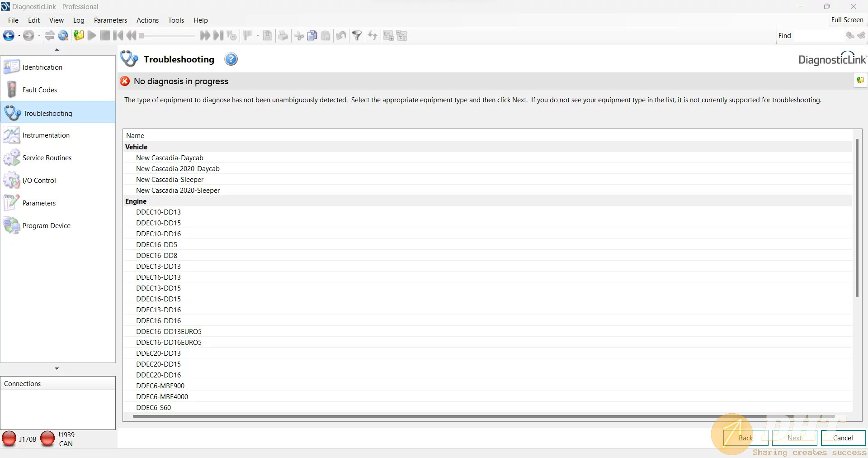The height and width of the screenshot is (458, 868).
Task: Open the Parameters menu
Action: pos(110,20)
